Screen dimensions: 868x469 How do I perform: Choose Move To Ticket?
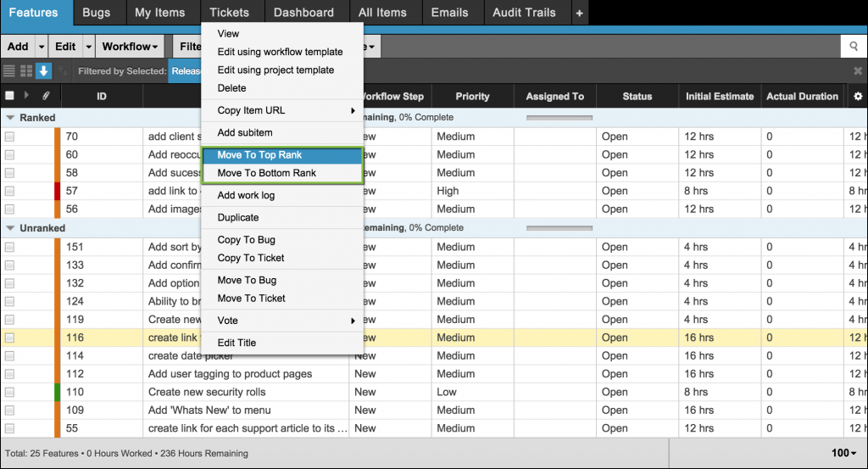click(x=281, y=299)
